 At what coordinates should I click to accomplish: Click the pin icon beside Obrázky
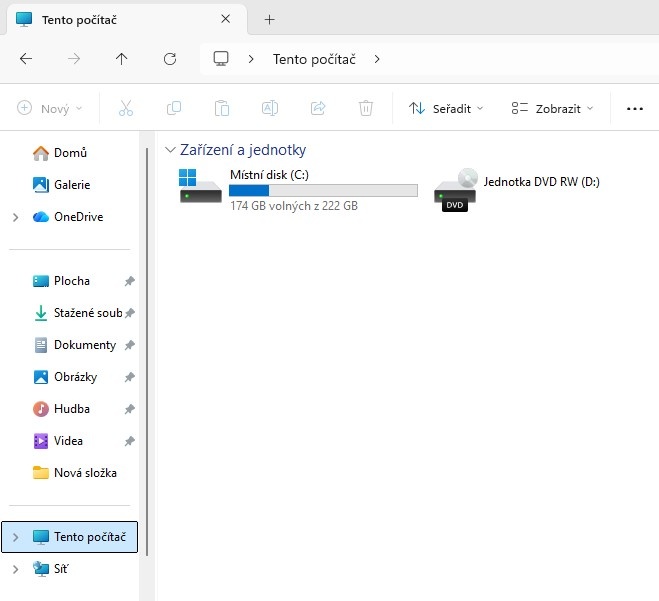point(129,377)
